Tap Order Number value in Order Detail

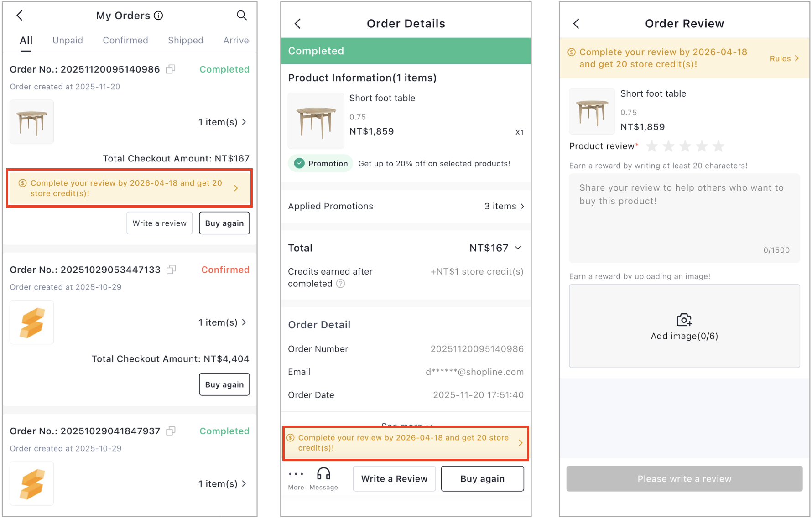(x=477, y=349)
